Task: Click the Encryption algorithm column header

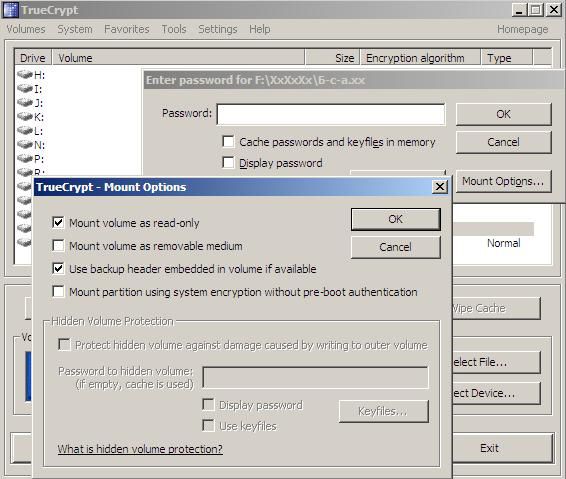Action: coord(421,58)
